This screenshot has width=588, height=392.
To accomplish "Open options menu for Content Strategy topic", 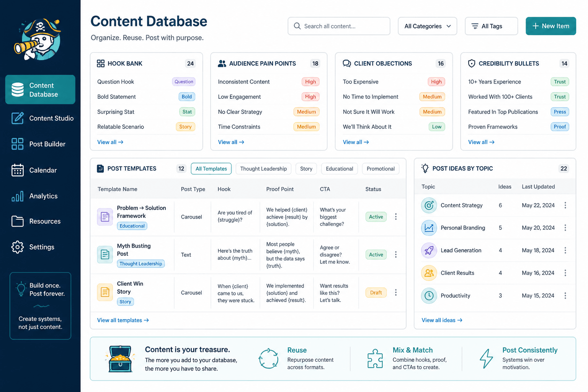I will [565, 206].
